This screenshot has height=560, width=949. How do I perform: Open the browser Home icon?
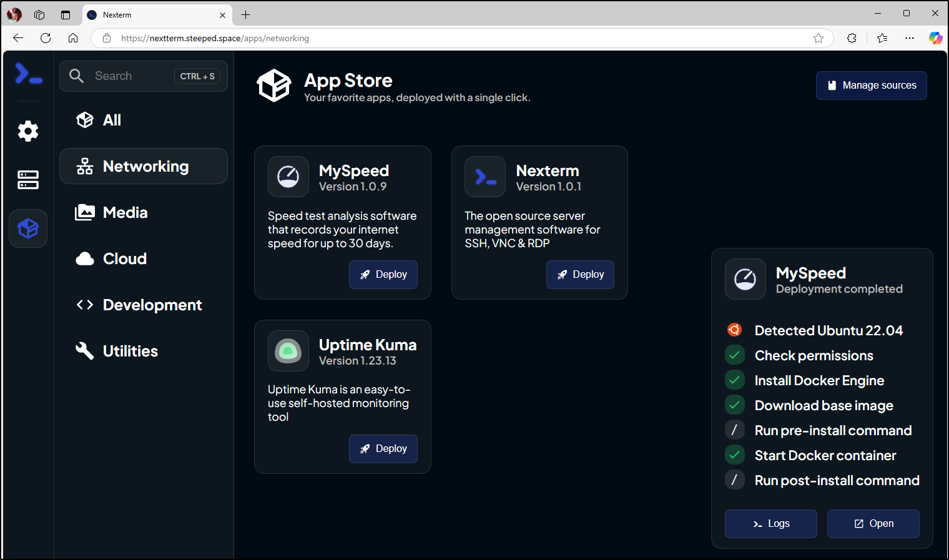[x=73, y=38]
